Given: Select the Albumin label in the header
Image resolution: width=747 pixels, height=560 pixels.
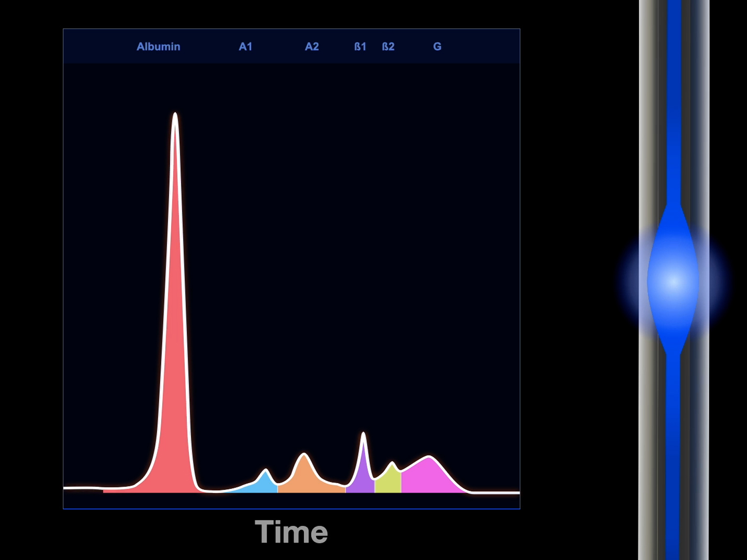Looking at the screenshot, I should tap(158, 46).
